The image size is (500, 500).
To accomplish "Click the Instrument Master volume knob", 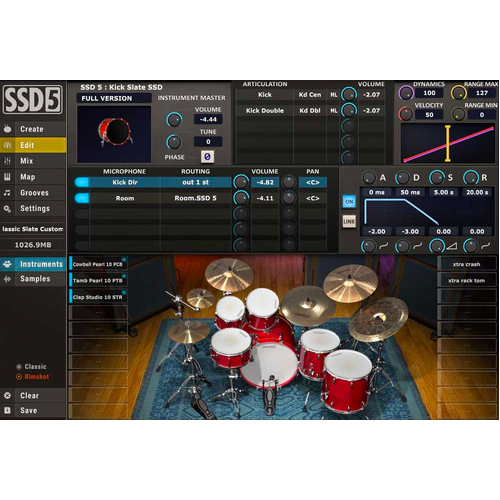I will point(174,119).
